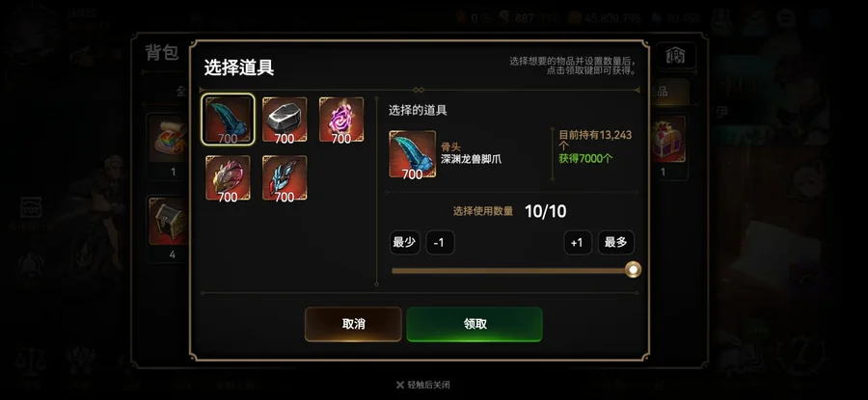Screen dimensions: 868x400
Task: Select the grey ore stone item
Action: point(285,120)
